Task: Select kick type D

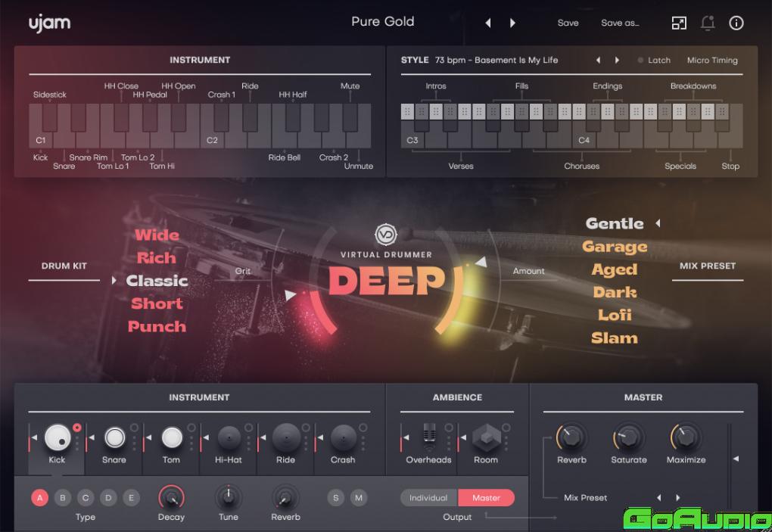Action: (x=108, y=497)
